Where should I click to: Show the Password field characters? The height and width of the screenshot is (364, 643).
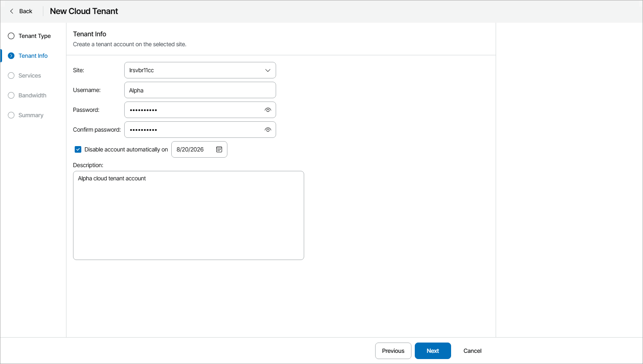click(268, 110)
